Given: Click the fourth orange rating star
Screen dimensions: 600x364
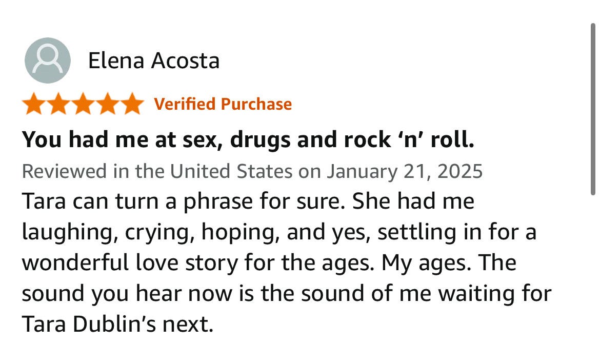Looking at the screenshot, I should pyautogui.click(x=108, y=104).
